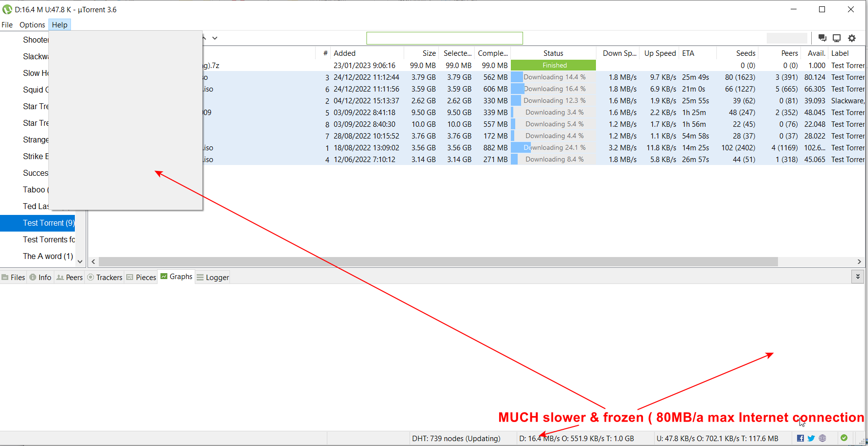The height and width of the screenshot is (446, 868).
Task: Sort by the Added column header
Action: pos(367,53)
